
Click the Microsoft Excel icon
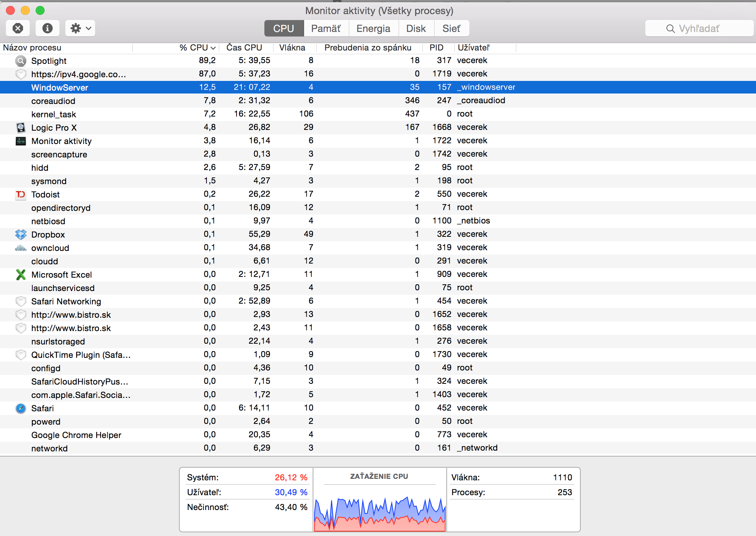click(21, 275)
